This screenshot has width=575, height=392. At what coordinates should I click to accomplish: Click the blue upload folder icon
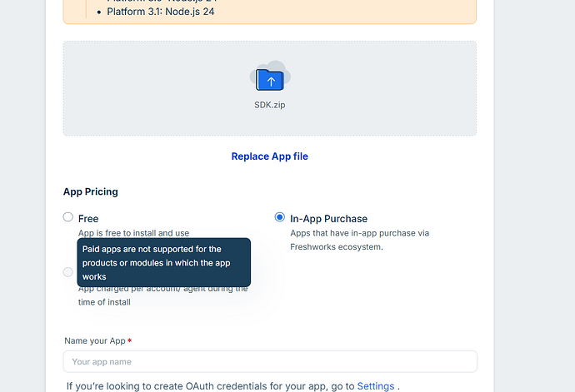[x=270, y=80]
